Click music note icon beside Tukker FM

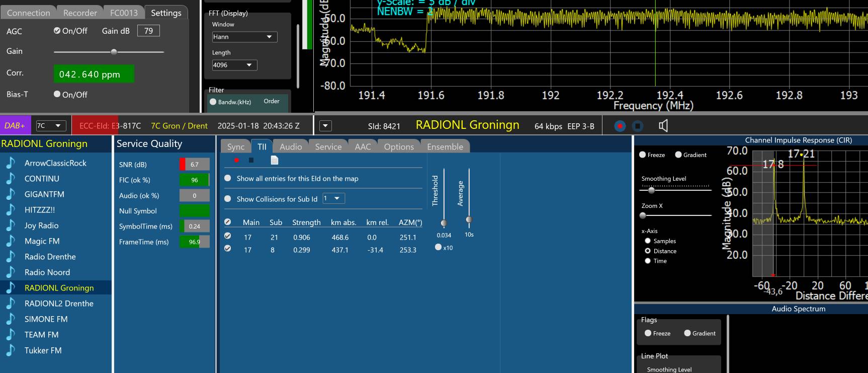click(x=11, y=350)
